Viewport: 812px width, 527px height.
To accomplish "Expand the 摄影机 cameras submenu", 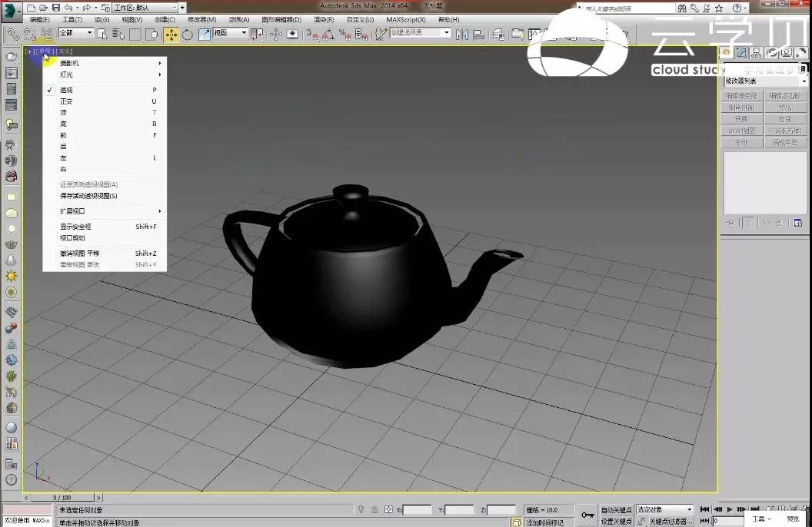I will pos(105,63).
